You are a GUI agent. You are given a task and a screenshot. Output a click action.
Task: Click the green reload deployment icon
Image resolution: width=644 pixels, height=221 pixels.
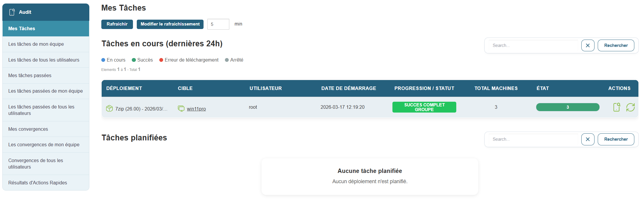click(630, 107)
